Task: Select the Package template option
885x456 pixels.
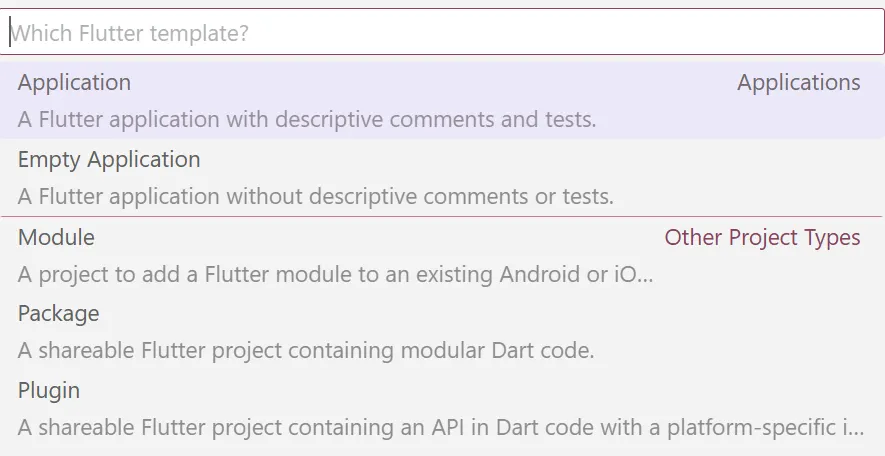Action: pyautogui.click(x=58, y=314)
